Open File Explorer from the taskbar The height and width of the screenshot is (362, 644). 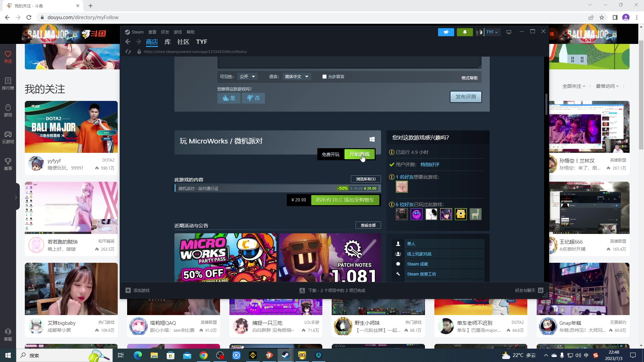point(154,355)
